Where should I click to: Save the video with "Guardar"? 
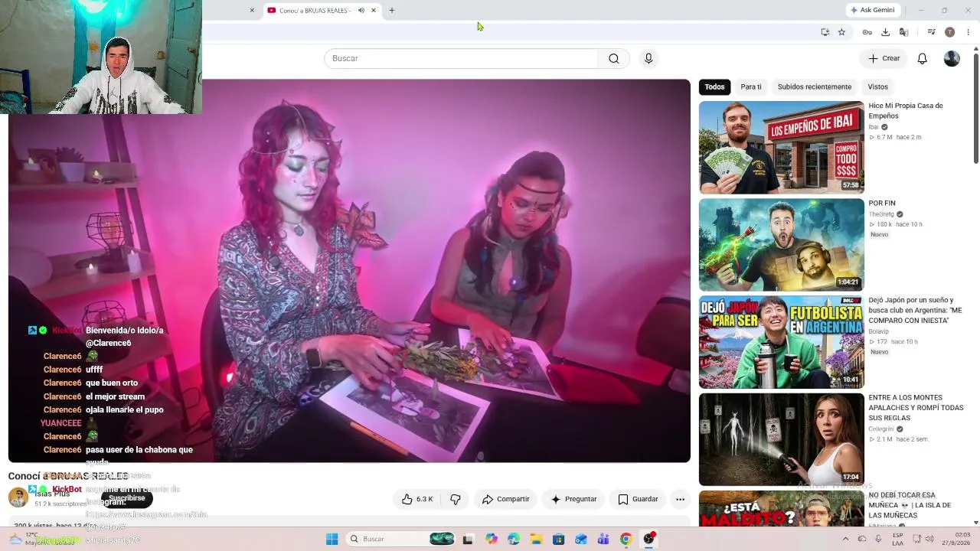point(638,499)
